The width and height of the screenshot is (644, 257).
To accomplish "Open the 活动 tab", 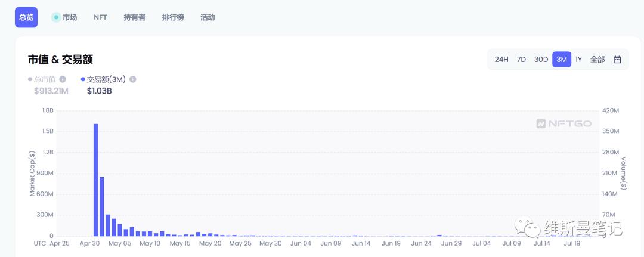I will 208,18.
